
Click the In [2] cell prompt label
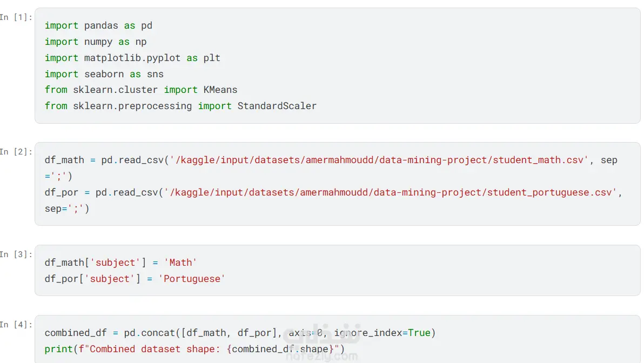point(16,152)
